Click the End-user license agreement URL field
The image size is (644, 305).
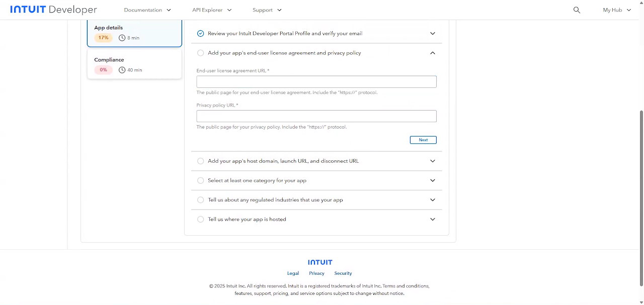(316, 82)
